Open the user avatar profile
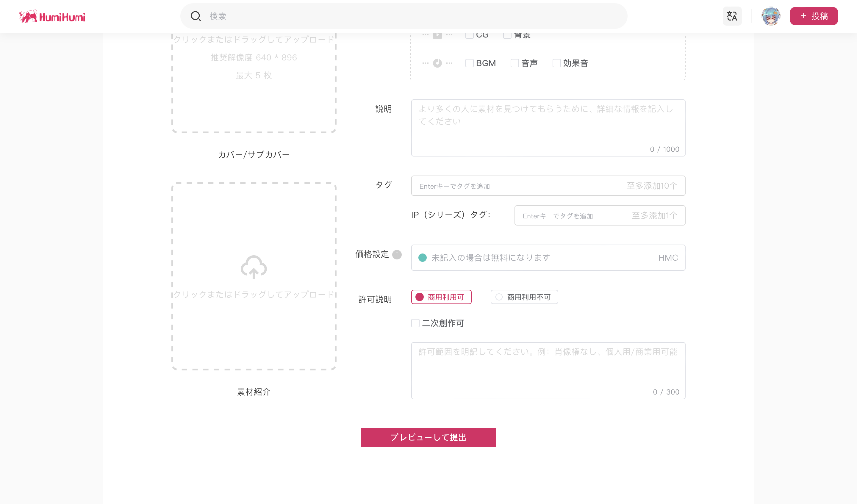 pyautogui.click(x=771, y=16)
